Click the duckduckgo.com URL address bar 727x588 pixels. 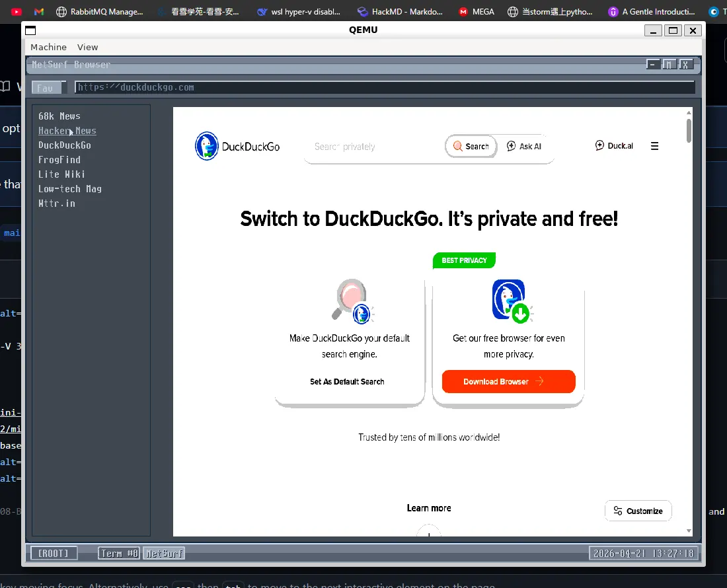(385, 87)
